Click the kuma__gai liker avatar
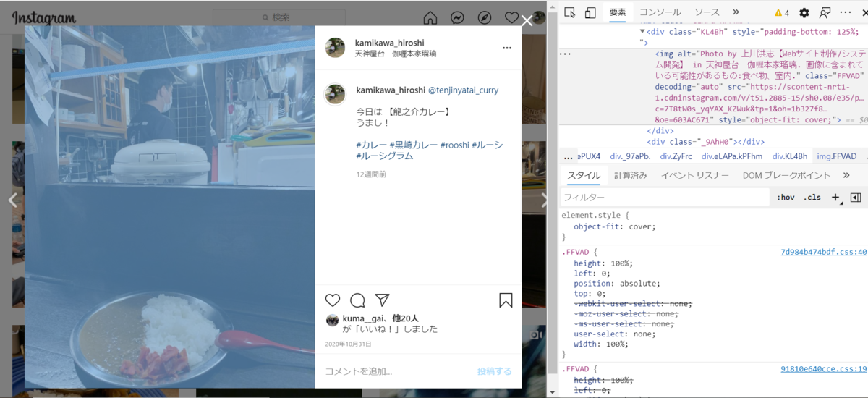This screenshot has width=868, height=398. [332, 321]
